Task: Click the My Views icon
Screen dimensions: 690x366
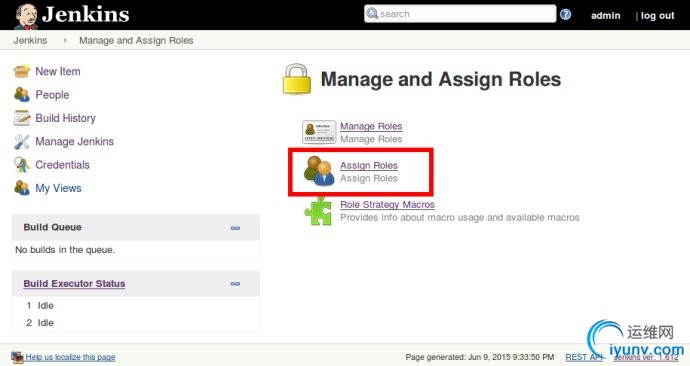Action: [22, 188]
